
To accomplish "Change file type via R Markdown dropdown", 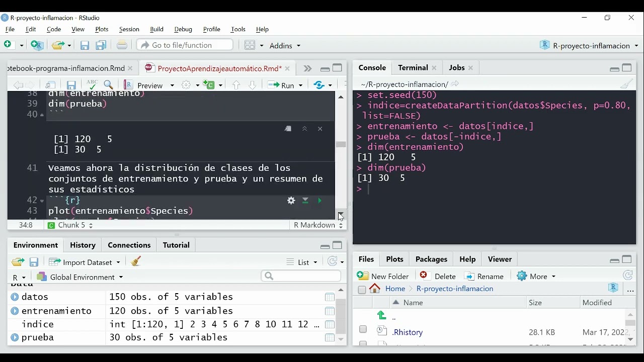I will (318, 225).
